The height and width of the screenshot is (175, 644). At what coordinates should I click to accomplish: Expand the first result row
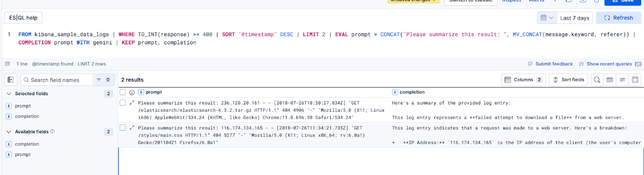coord(132,103)
